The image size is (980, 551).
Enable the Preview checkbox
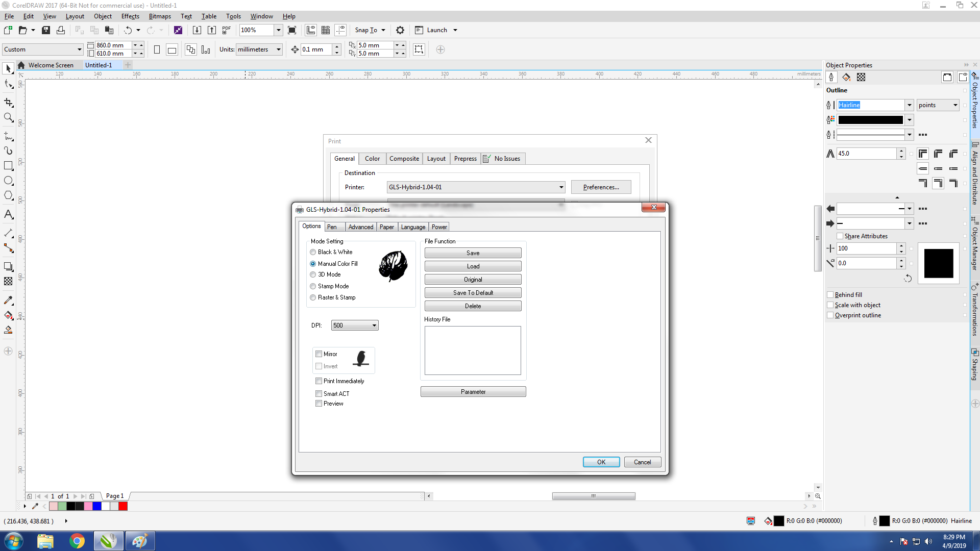318,404
